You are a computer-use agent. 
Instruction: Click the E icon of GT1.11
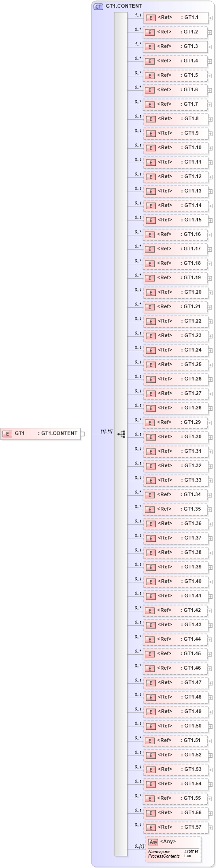[150, 162]
